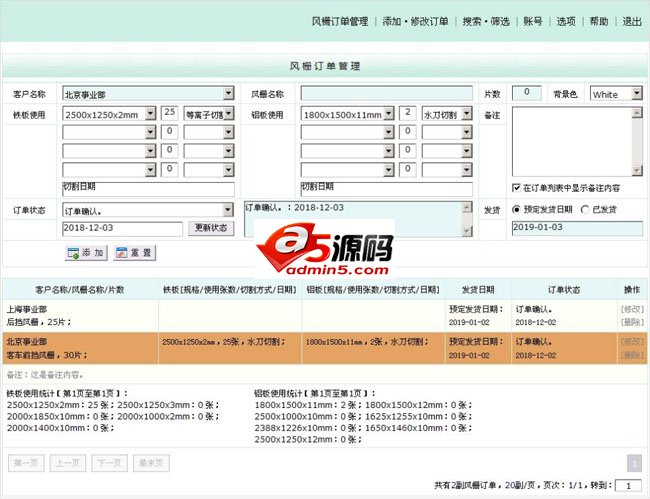Expand the 客户名称 dropdown showing 北京事业部
Image resolution: width=650 pixels, height=499 pixels.
pos(148,94)
